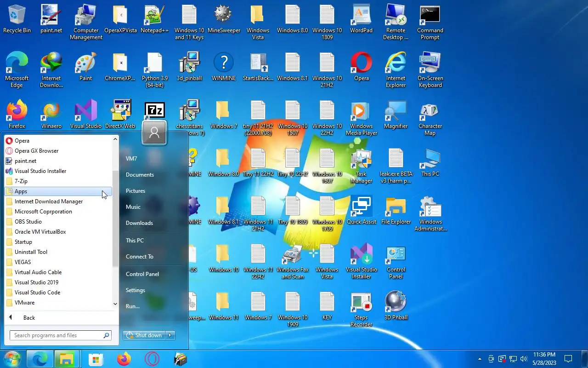This screenshot has width=588, height=368.
Task: Open the Task Manager desktop shortcut
Action: tap(362, 166)
